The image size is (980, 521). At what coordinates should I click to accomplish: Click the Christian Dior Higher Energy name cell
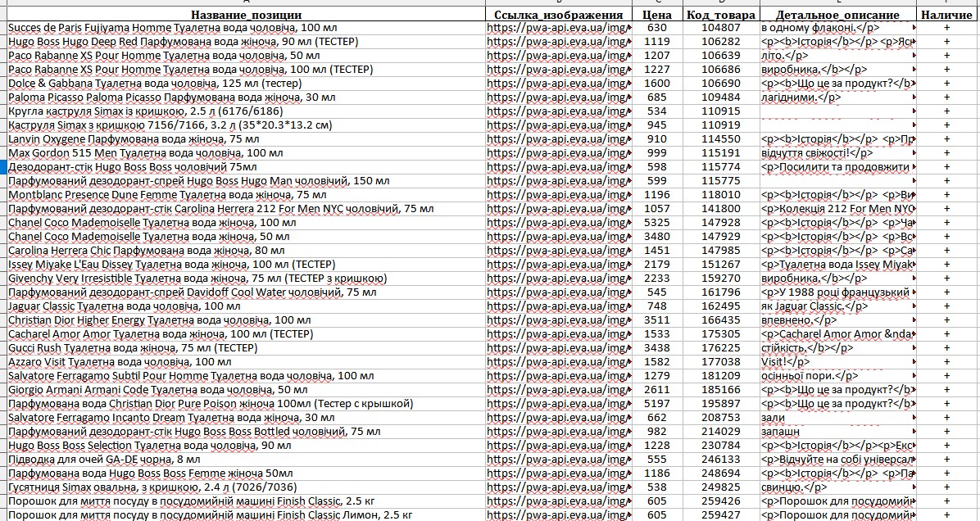click(247, 319)
